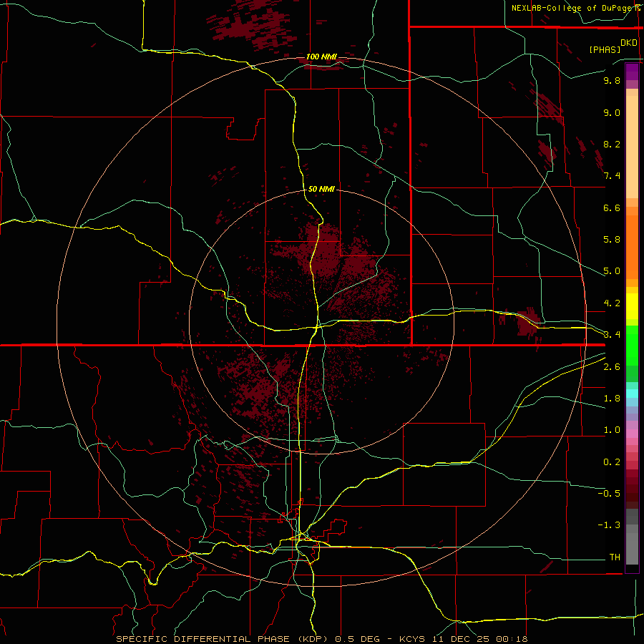Click the 00:18 time stamp

(x=512, y=639)
